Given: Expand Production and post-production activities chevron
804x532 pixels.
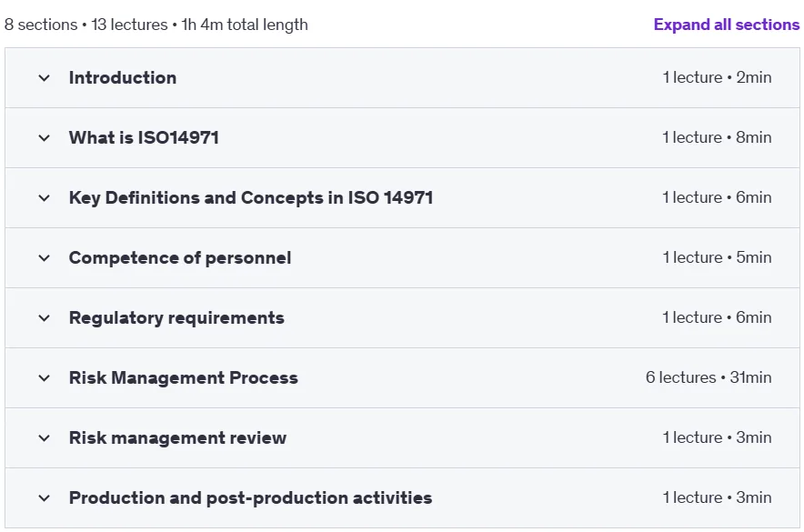Looking at the screenshot, I should coord(44,498).
